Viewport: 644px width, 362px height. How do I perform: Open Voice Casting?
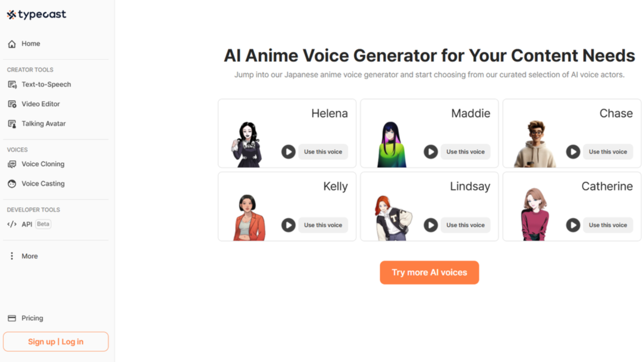[43, 184]
